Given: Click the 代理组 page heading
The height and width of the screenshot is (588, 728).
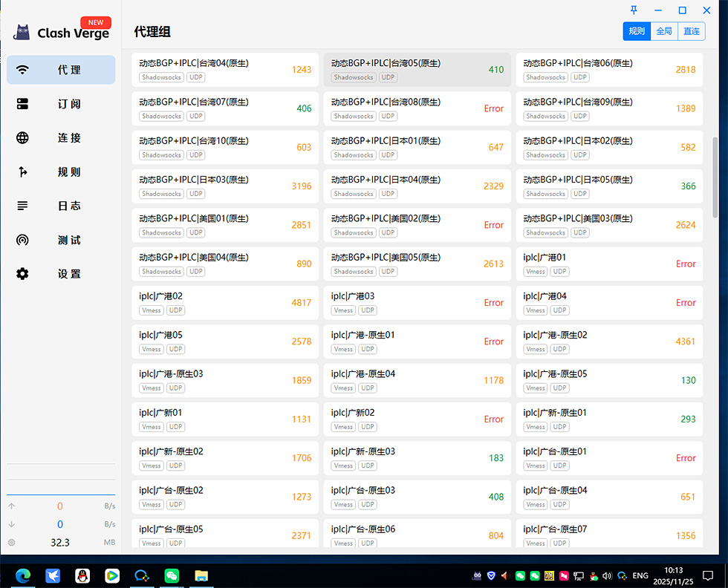Looking at the screenshot, I should pyautogui.click(x=152, y=32).
